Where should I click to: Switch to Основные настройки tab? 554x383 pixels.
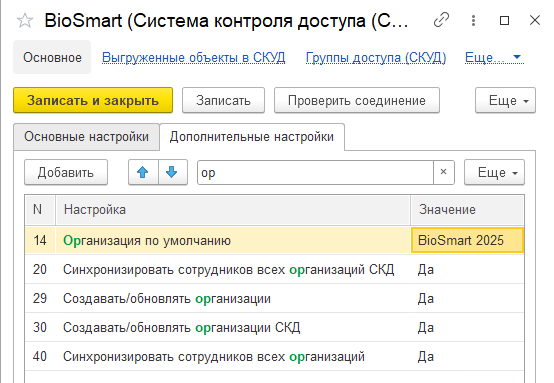(87, 136)
